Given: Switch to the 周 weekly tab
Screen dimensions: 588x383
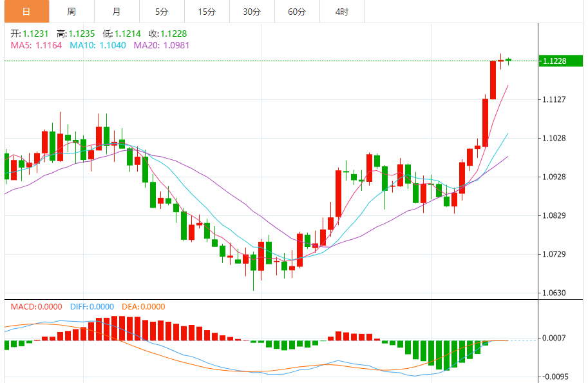Looking at the screenshot, I should tap(71, 11).
